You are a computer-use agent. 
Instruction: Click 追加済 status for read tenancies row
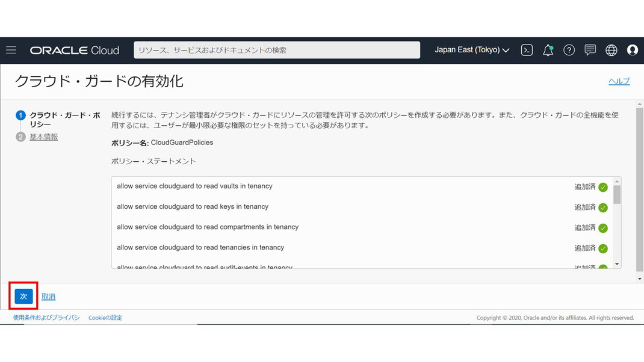(x=585, y=249)
